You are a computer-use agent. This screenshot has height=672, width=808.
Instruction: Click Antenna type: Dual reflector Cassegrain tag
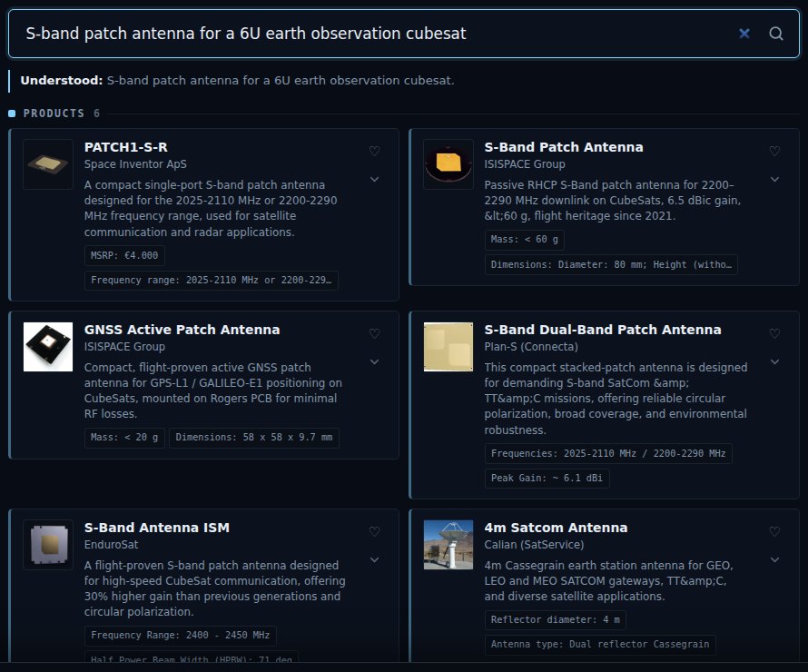[x=600, y=645]
